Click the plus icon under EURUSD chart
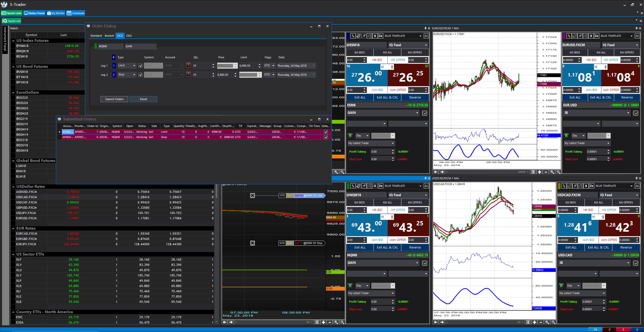 [540, 172]
